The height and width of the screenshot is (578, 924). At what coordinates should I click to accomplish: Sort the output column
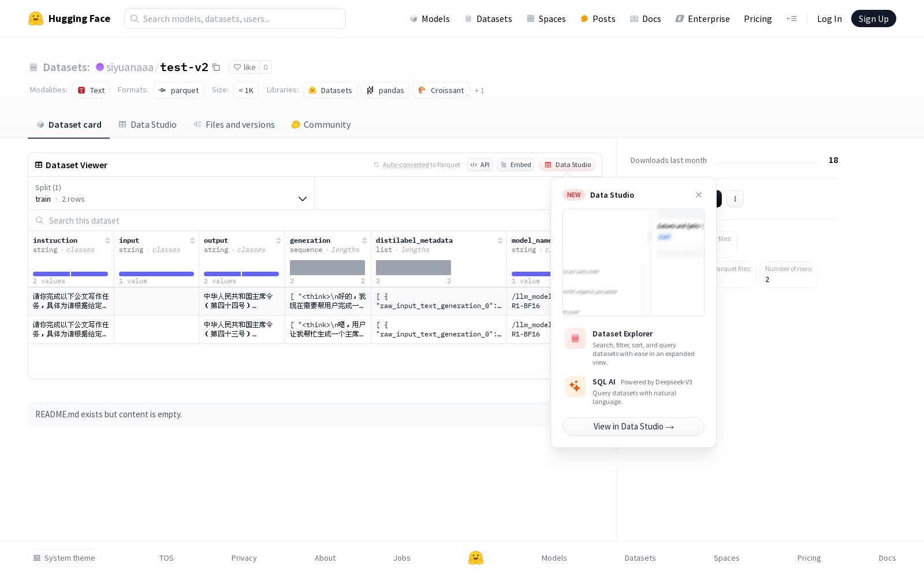pos(278,240)
